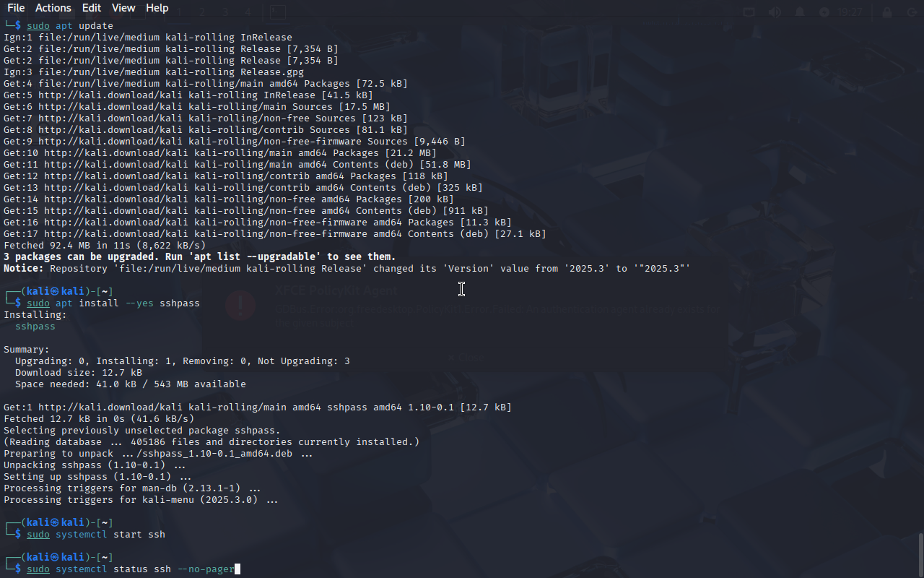The width and height of the screenshot is (924, 578).
Task: Click the '(Reading database ... 405186 files' line
Action: tap(212, 442)
